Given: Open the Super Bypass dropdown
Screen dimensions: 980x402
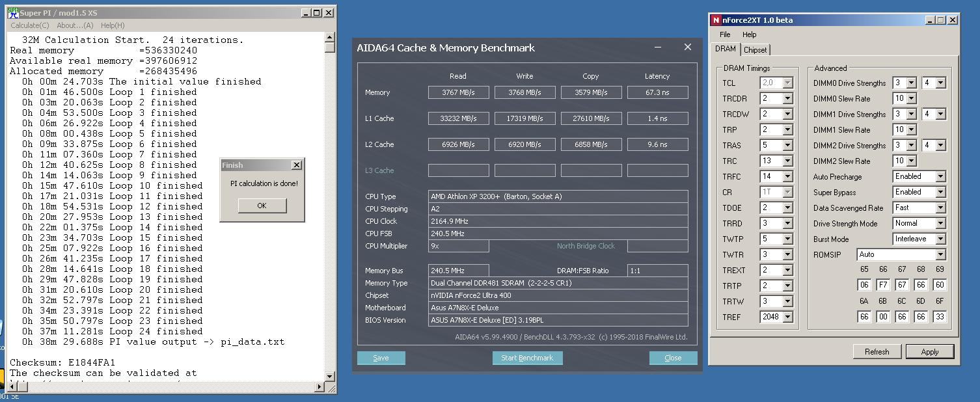Looking at the screenshot, I should (x=940, y=192).
